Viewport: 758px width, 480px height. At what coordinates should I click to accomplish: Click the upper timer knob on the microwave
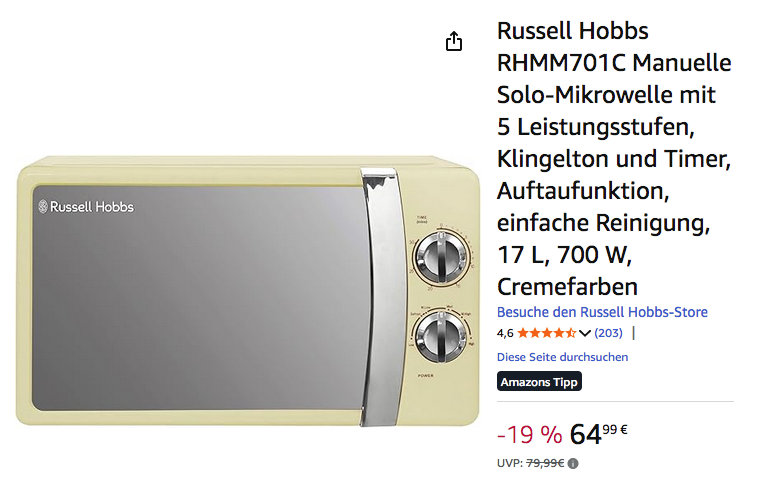coord(437,258)
